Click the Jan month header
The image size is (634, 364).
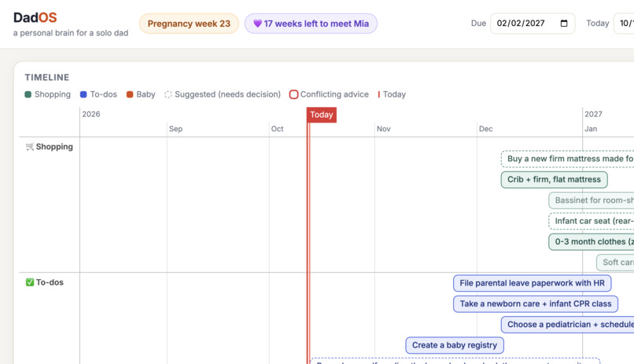(591, 129)
